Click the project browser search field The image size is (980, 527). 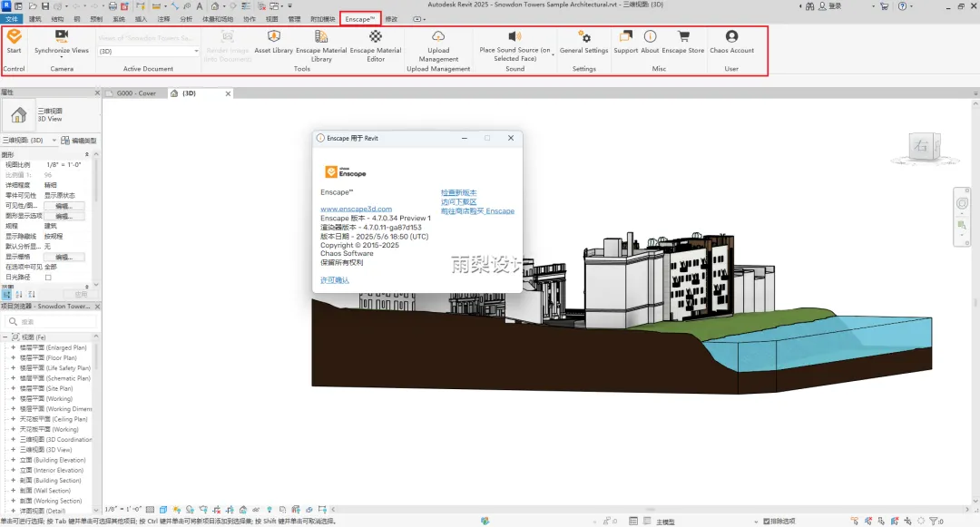(x=51, y=322)
